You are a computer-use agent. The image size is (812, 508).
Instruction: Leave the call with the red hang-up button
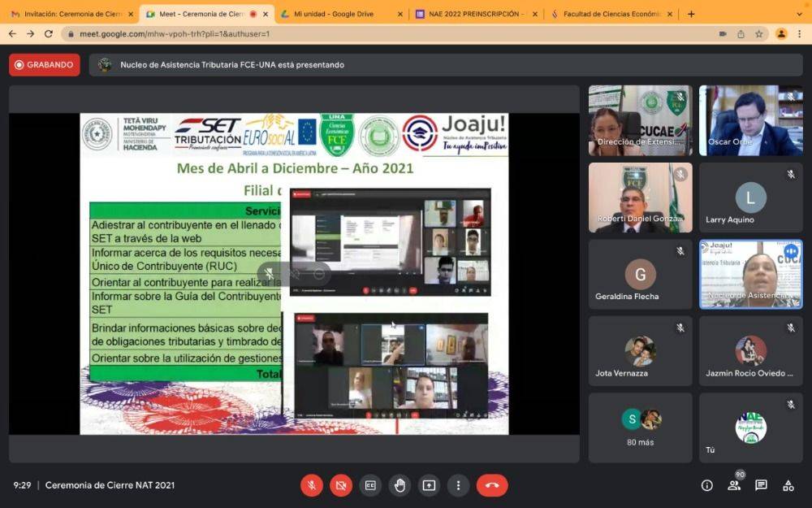[492, 485]
